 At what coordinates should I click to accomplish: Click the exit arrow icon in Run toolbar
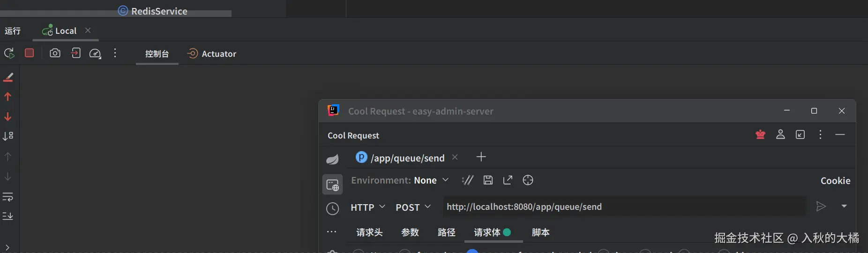click(x=75, y=53)
